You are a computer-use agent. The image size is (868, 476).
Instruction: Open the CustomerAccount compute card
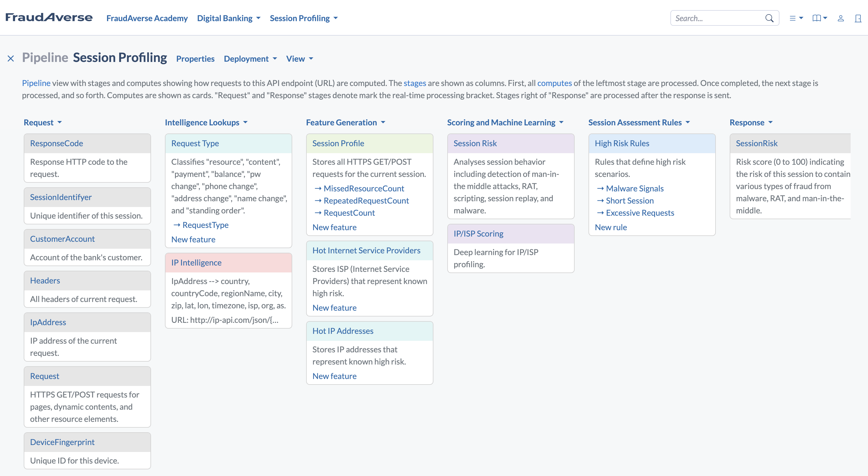[x=62, y=239]
